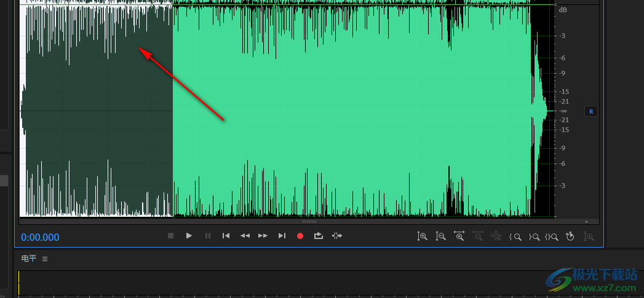The height and width of the screenshot is (298, 644).
Task: Click the Pause button
Action: 208,235
